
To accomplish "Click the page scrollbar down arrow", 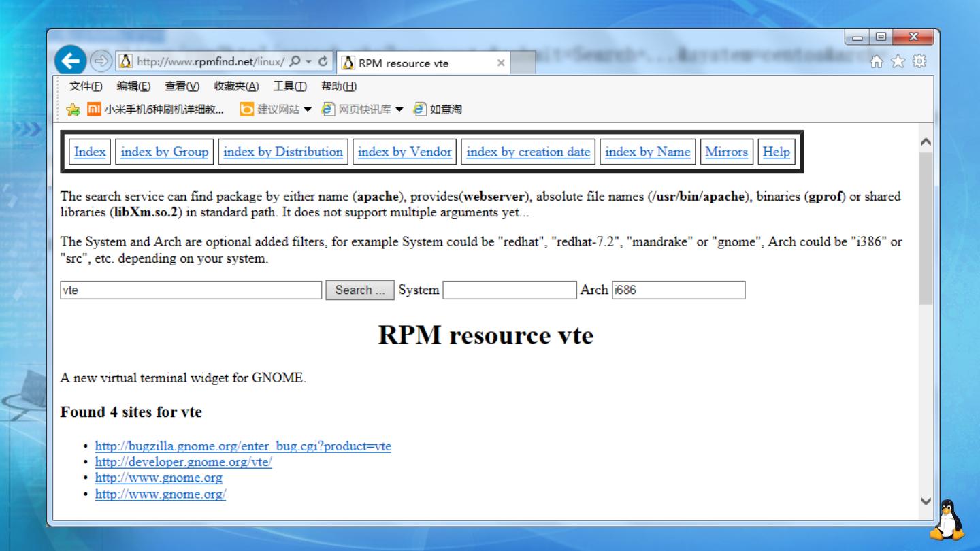I will coord(926,501).
